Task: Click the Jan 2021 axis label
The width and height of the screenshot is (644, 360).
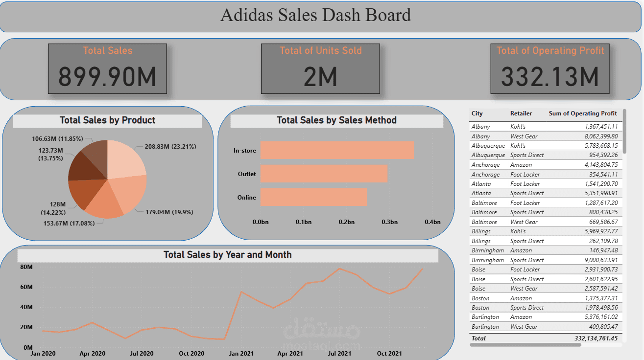Action: coord(241,354)
